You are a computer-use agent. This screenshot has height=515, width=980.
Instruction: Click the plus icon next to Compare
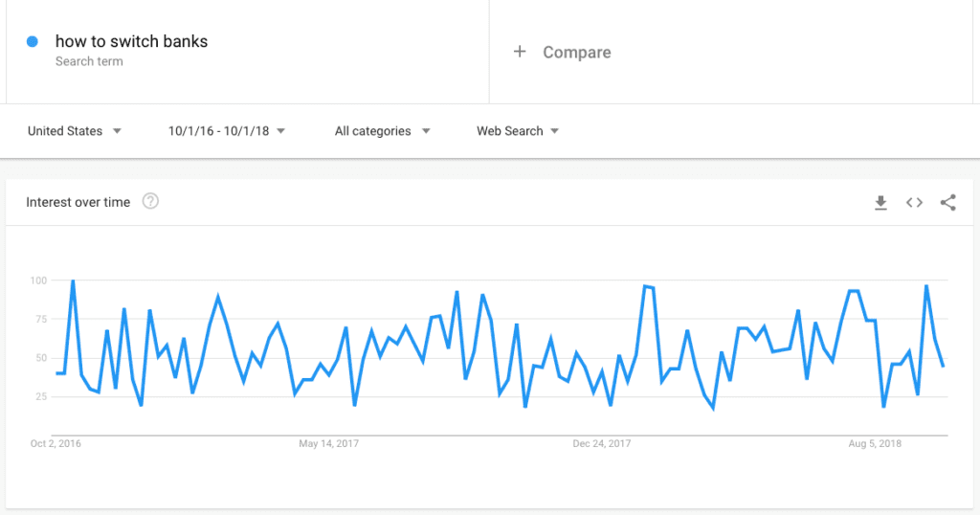pos(520,52)
